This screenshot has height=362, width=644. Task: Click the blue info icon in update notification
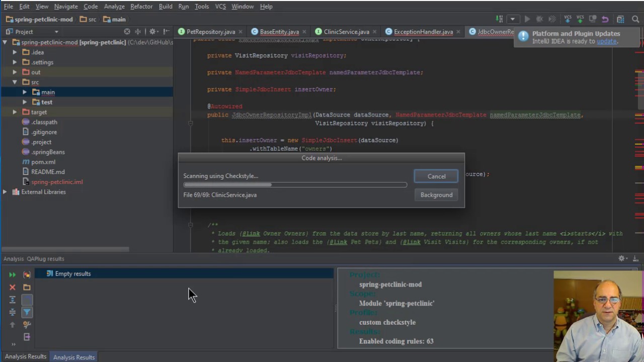tap(523, 36)
